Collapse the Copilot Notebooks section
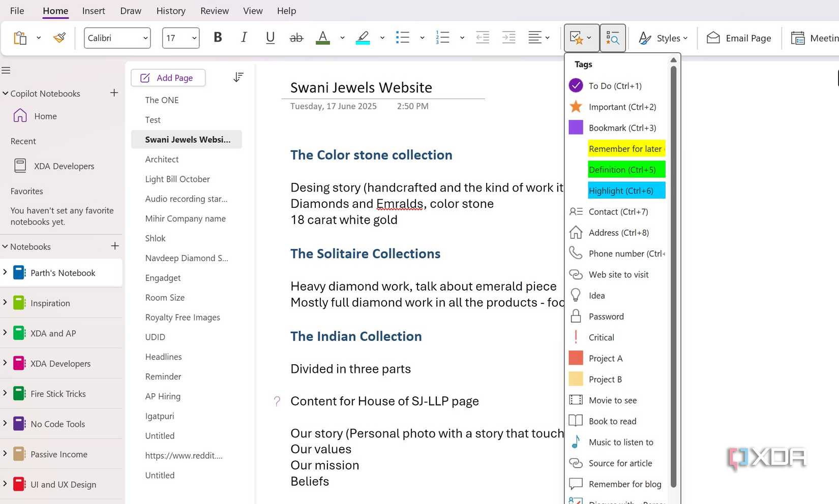 click(x=5, y=93)
